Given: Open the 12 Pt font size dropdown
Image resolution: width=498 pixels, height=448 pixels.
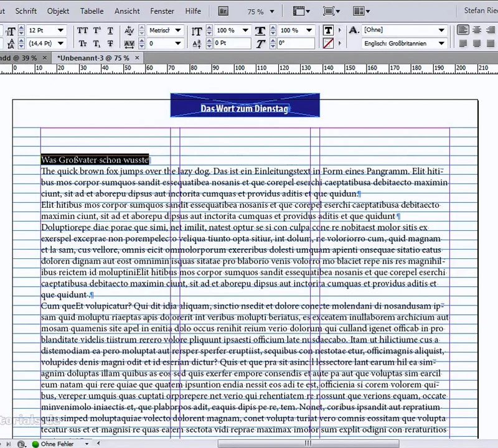Looking at the screenshot, I should click(x=60, y=30).
